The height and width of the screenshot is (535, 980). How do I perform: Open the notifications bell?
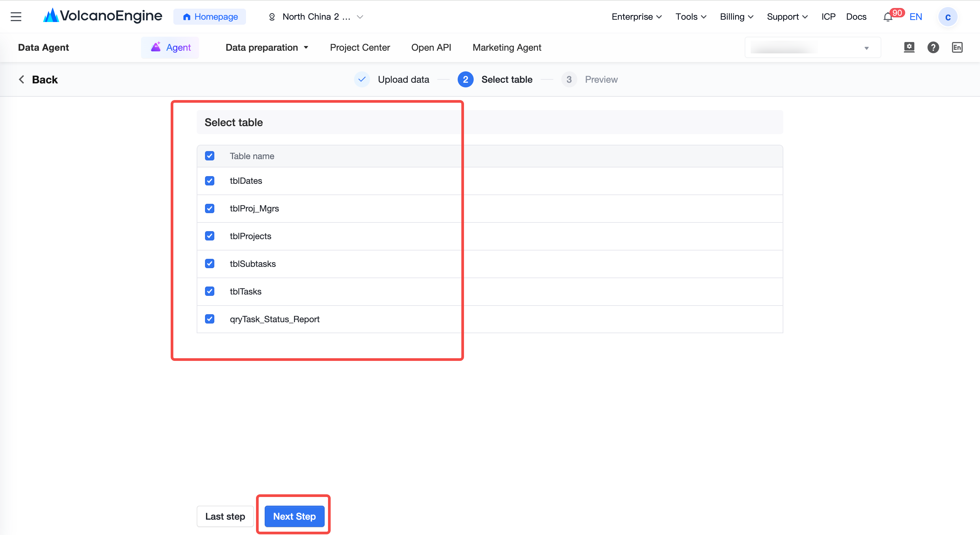pos(888,17)
